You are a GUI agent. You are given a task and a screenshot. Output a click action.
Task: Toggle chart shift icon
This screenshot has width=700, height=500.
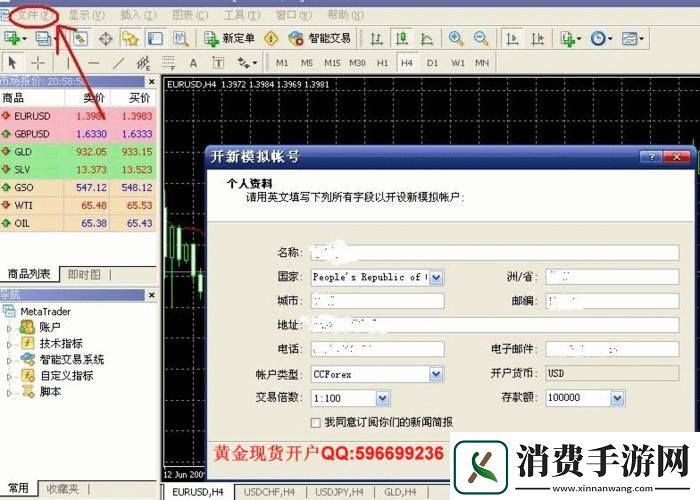538,39
